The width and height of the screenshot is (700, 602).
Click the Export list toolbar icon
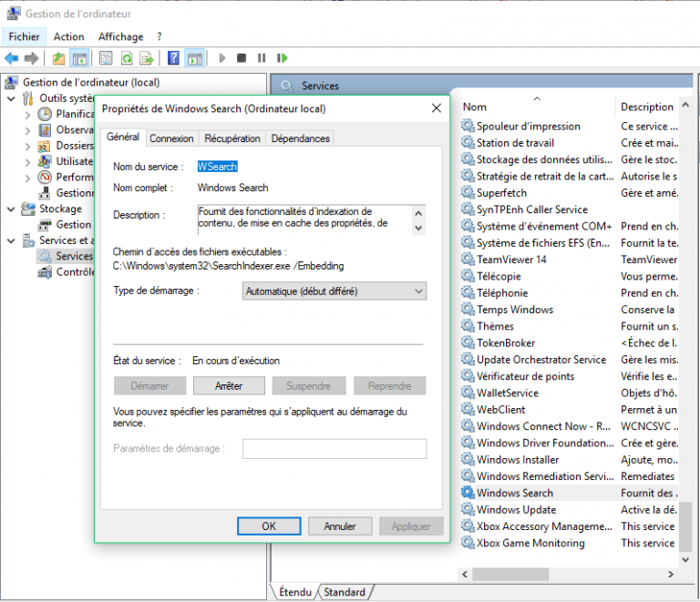pos(147,58)
